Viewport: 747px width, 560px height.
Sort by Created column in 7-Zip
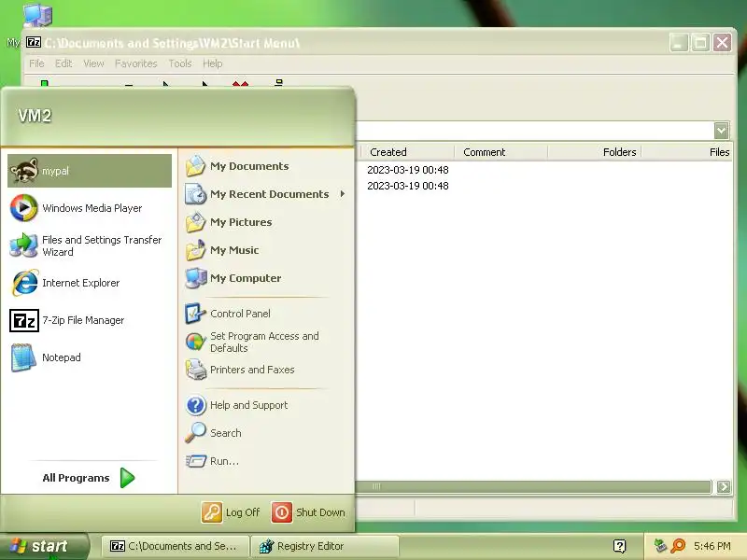[407, 152]
